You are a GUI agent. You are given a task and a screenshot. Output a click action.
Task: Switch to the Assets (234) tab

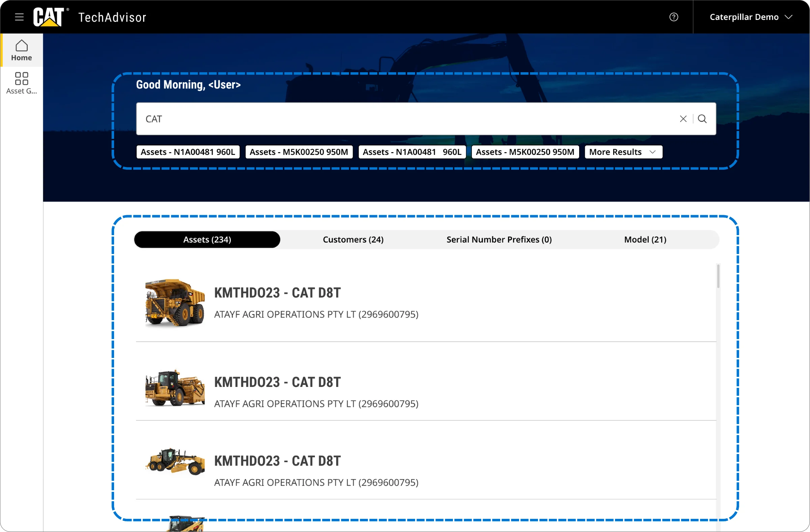coord(207,240)
